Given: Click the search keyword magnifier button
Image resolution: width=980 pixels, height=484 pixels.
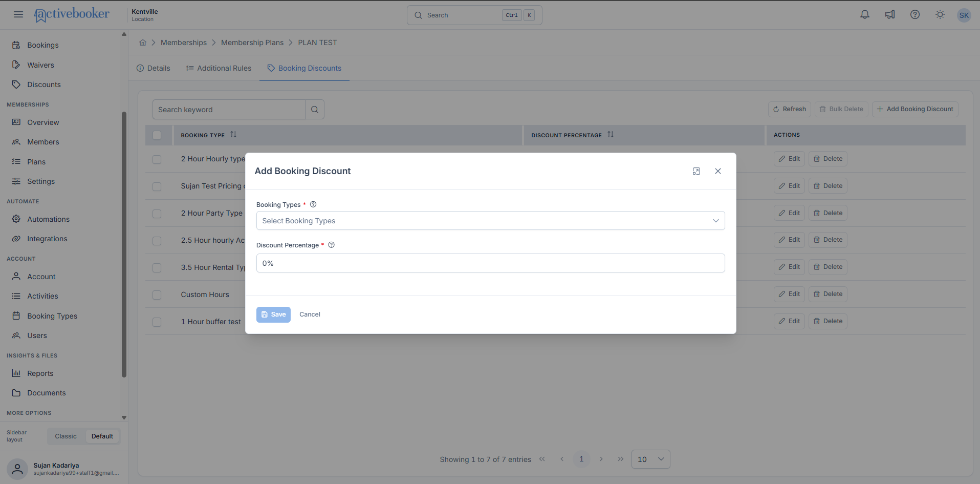Looking at the screenshot, I should click(315, 110).
